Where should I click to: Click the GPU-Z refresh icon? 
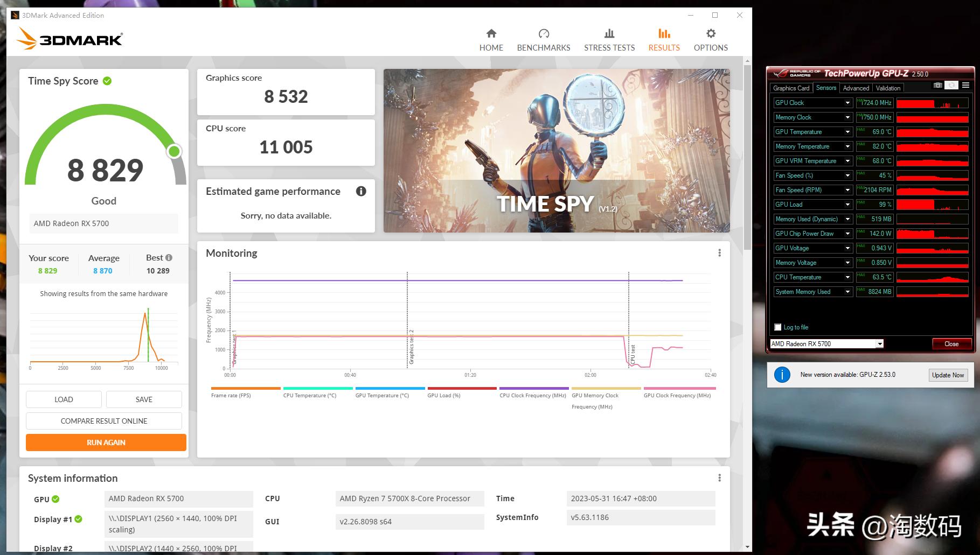click(x=952, y=86)
